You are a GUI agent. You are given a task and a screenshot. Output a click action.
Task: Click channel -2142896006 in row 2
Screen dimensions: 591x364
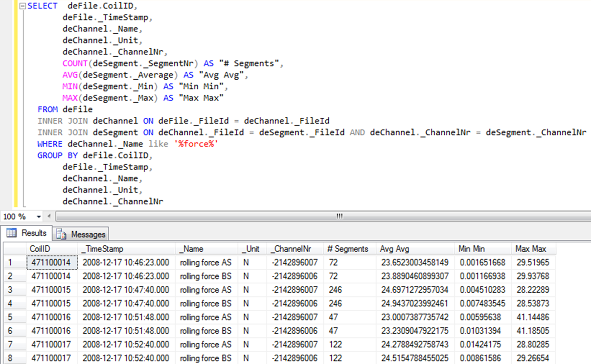pyautogui.click(x=296, y=276)
